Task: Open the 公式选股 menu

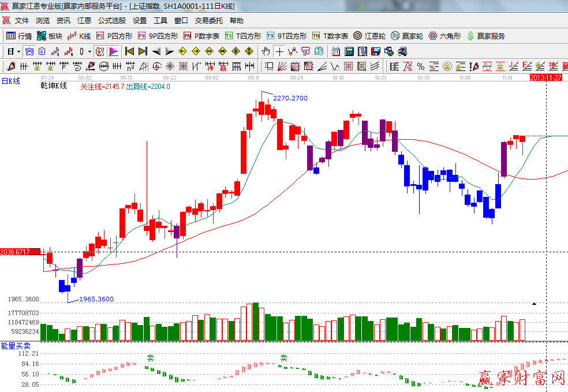Action: [111, 21]
